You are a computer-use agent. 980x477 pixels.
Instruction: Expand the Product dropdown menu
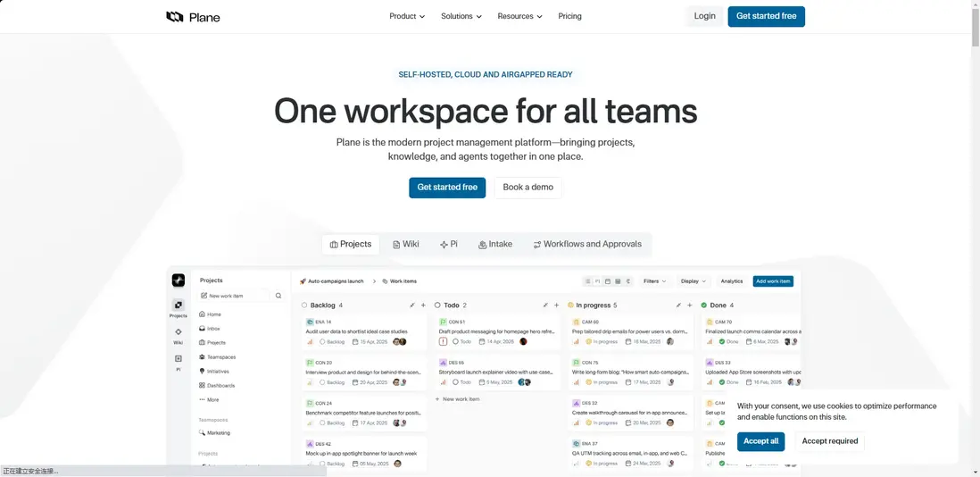[407, 16]
